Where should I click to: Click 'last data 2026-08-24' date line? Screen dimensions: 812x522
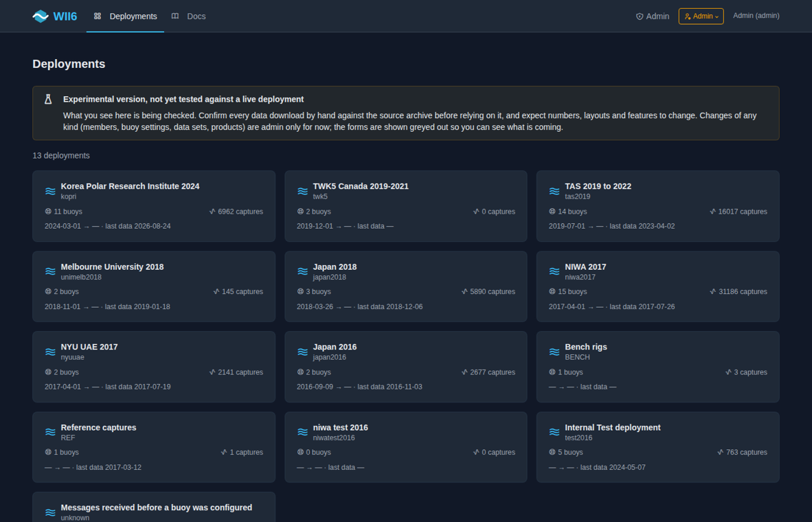click(138, 226)
